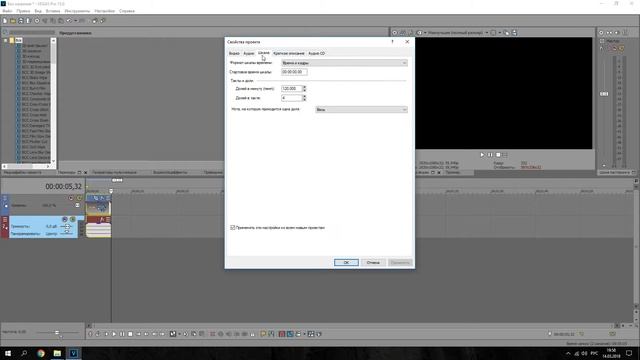Viewport: 640px width, 360px height.
Task: Switch to the Video tab in project properties
Action: point(234,53)
